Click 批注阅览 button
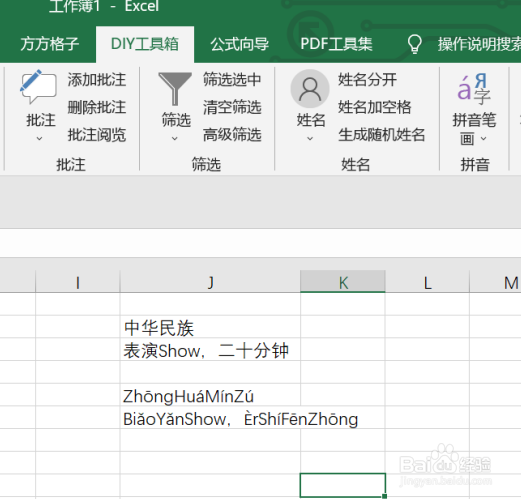This screenshot has height=499, width=521. (x=97, y=135)
